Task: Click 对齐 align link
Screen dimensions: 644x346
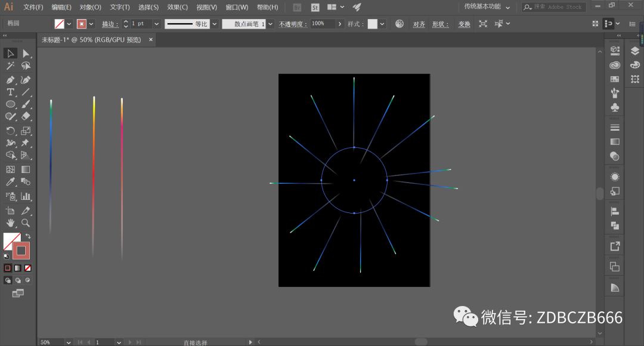Action: (x=419, y=24)
